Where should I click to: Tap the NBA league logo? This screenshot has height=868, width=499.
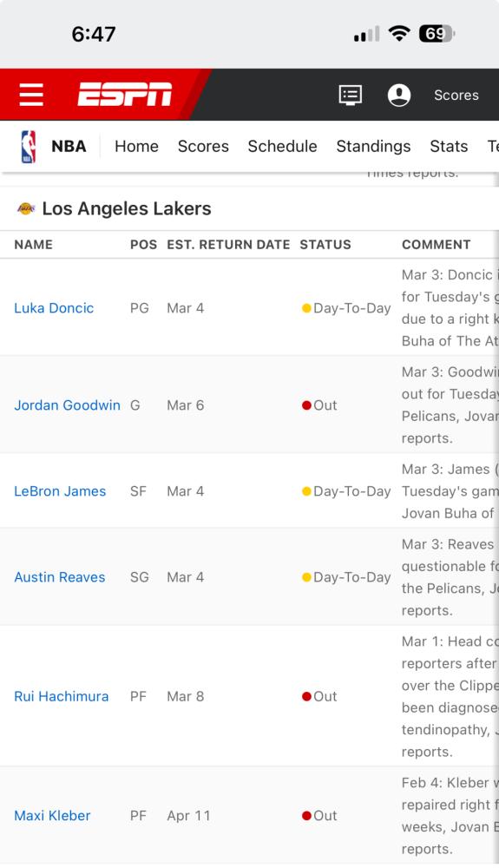point(29,147)
